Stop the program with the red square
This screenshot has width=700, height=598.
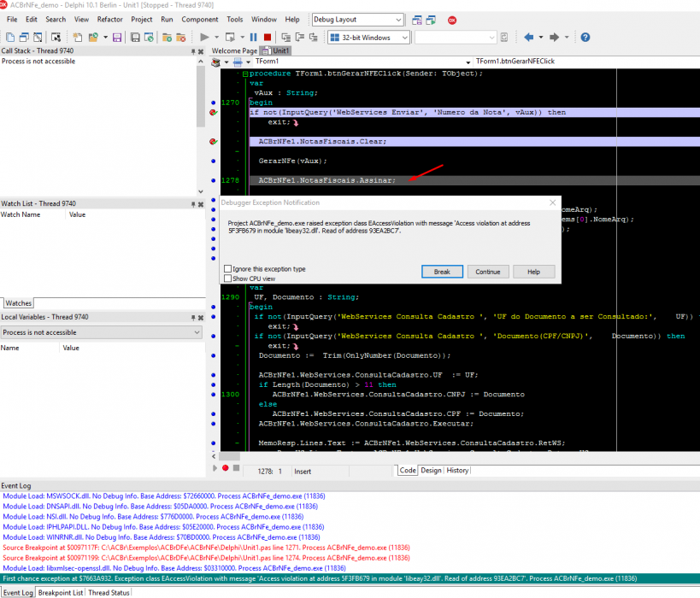[268, 38]
